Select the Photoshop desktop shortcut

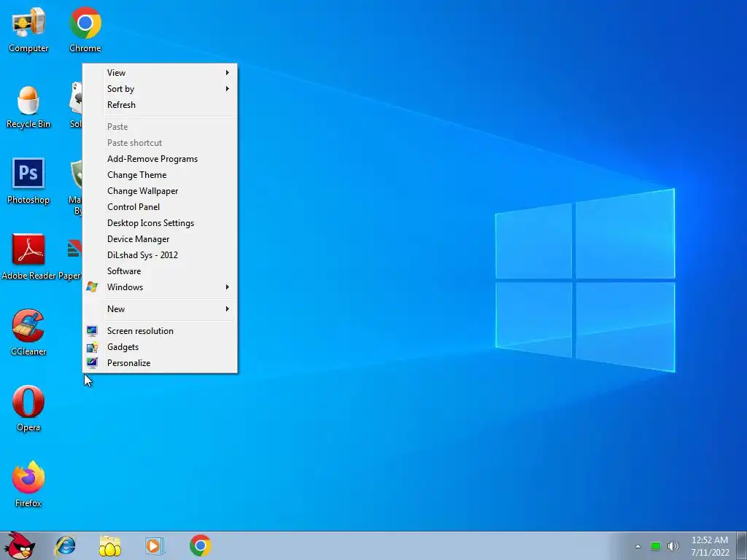click(28, 181)
